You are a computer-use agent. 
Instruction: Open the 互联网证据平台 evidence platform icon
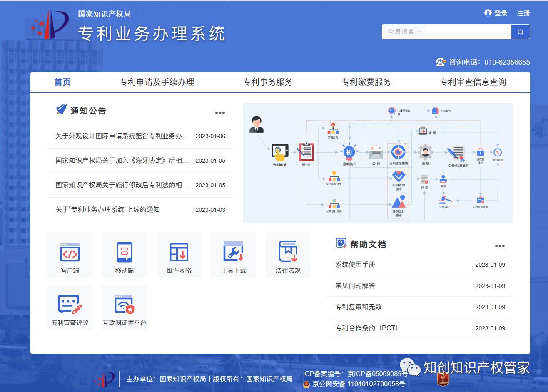(x=125, y=307)
